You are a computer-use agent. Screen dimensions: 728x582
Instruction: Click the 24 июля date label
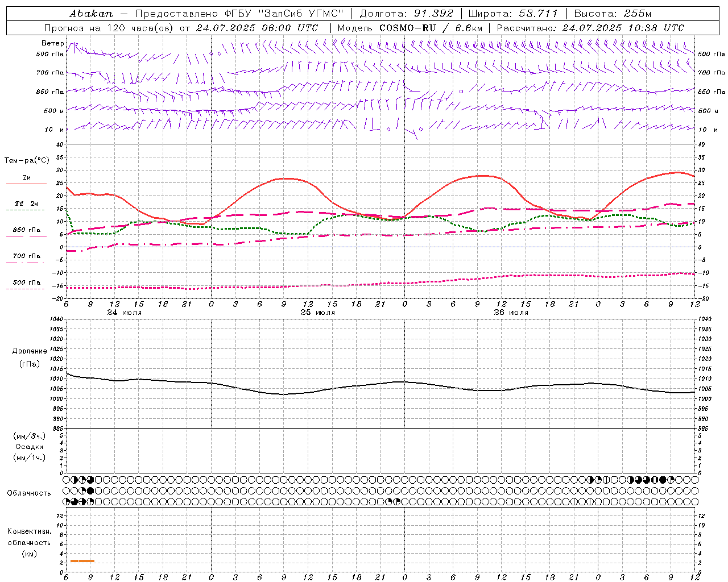125,313
